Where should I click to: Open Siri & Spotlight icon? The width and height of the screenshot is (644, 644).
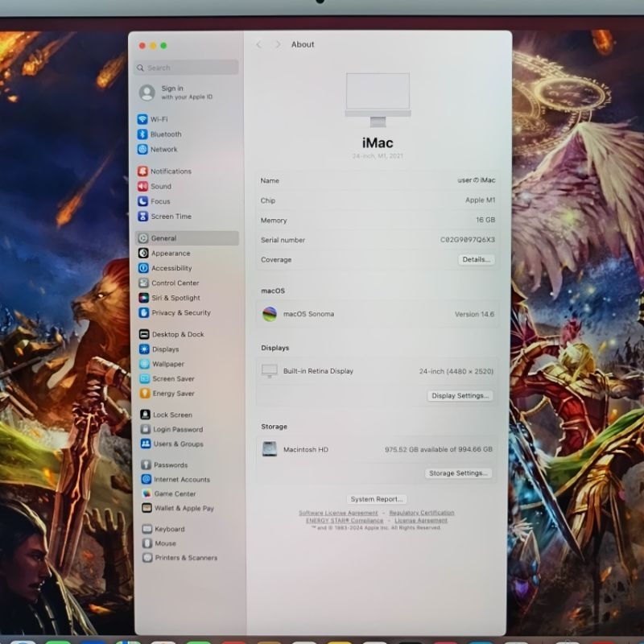[x=144, y=298]
